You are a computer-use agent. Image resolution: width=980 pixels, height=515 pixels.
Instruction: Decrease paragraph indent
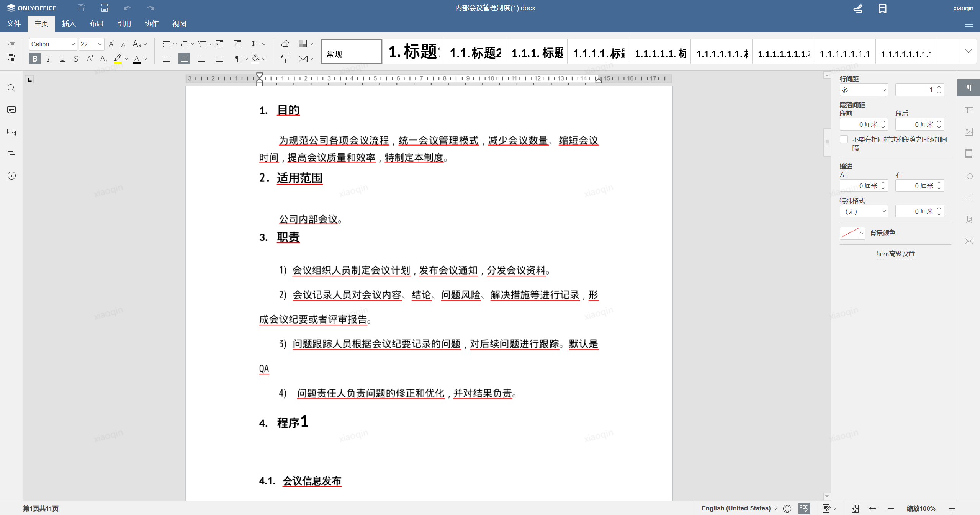pyautogui.click(x=220, y=44)
